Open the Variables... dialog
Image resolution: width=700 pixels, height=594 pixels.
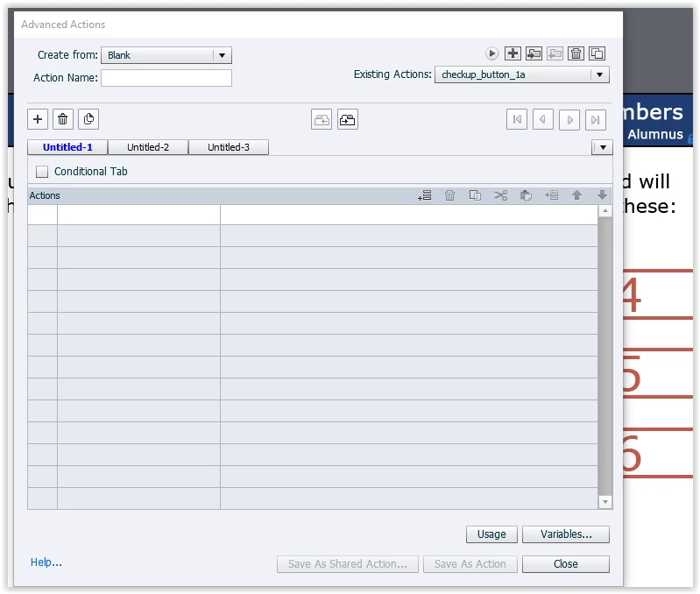coord(566,534)
